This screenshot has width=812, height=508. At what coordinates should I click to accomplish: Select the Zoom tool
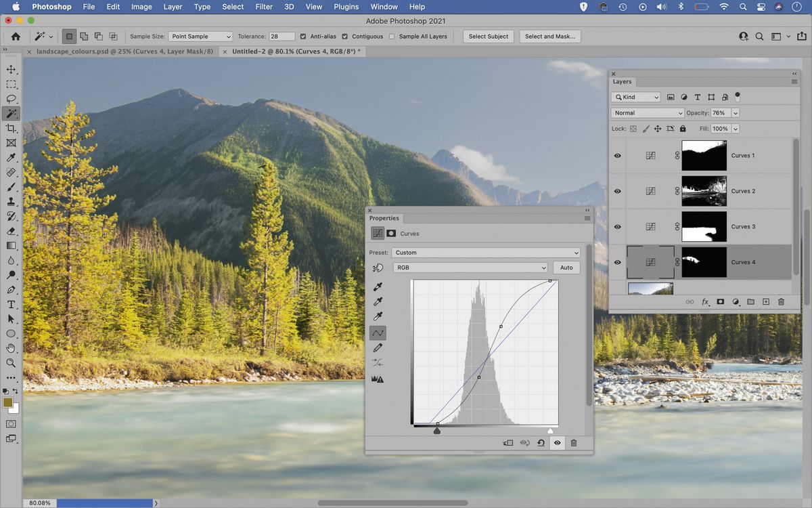[x=11, y=363]
